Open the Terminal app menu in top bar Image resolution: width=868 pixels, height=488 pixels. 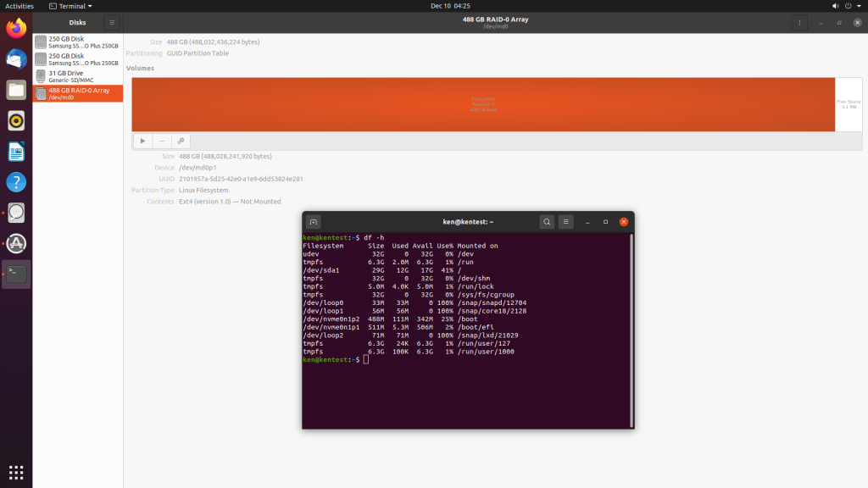pyautogui.click(x=70, y=6)
